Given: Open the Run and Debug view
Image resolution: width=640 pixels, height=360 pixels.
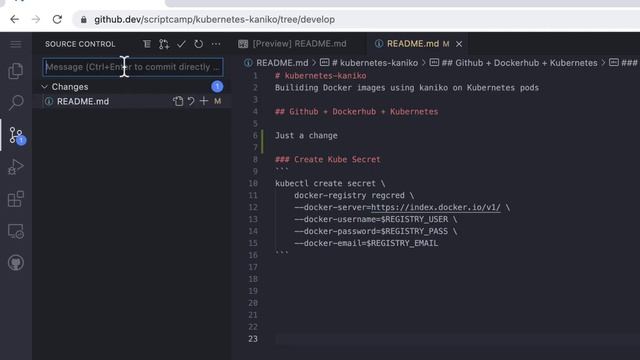Looking at the screenshot, I should pyautogui.click(x=16, y=167).
